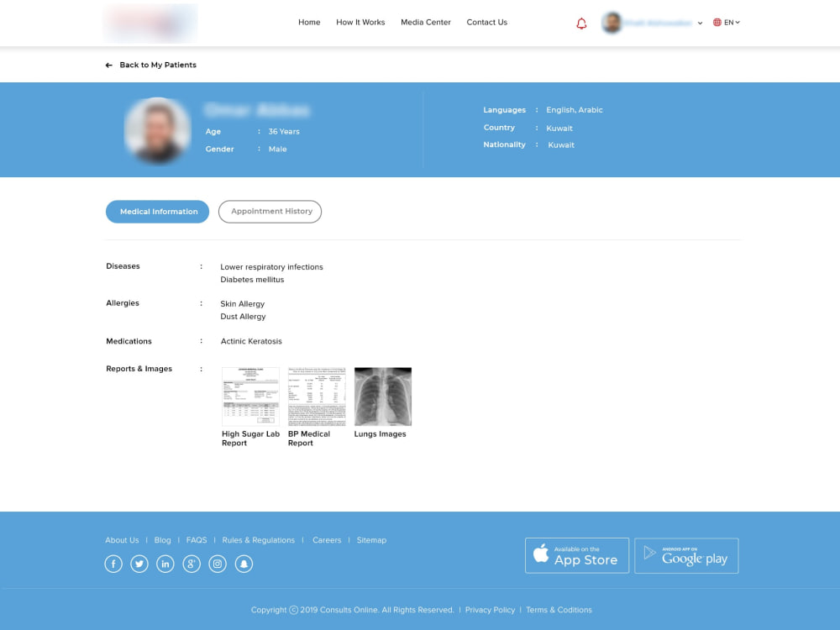840x630 pixels.
Task: Click the English, Arabic languages value
Action: click(575, 110)
